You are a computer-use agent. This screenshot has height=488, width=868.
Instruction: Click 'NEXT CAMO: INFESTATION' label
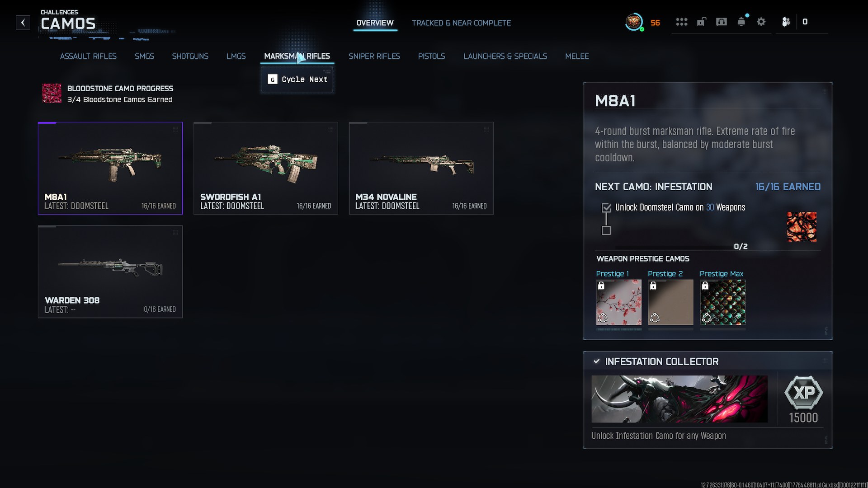654,187
